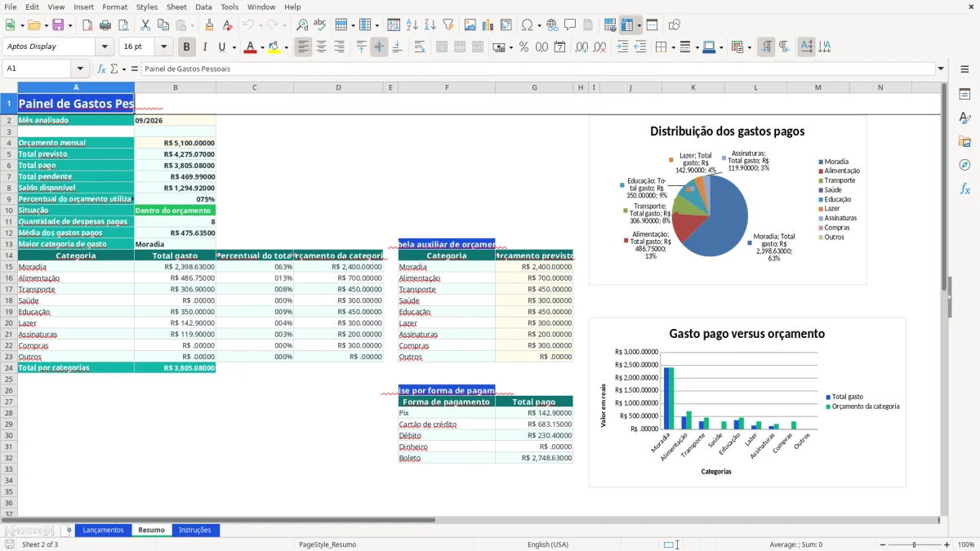This screenshot has height=551, width=980.
Task: Expand the Name Box dropdown
Action: point(80,69)
